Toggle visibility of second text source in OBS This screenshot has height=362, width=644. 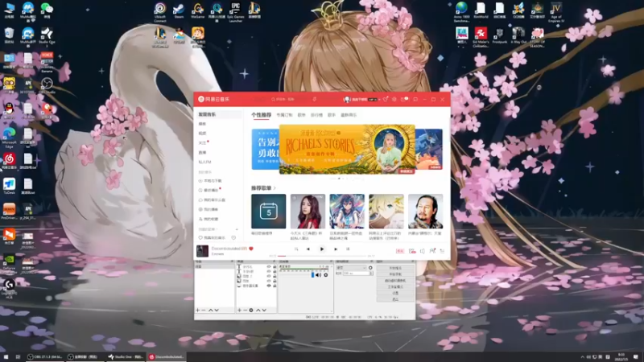(269, 271)
